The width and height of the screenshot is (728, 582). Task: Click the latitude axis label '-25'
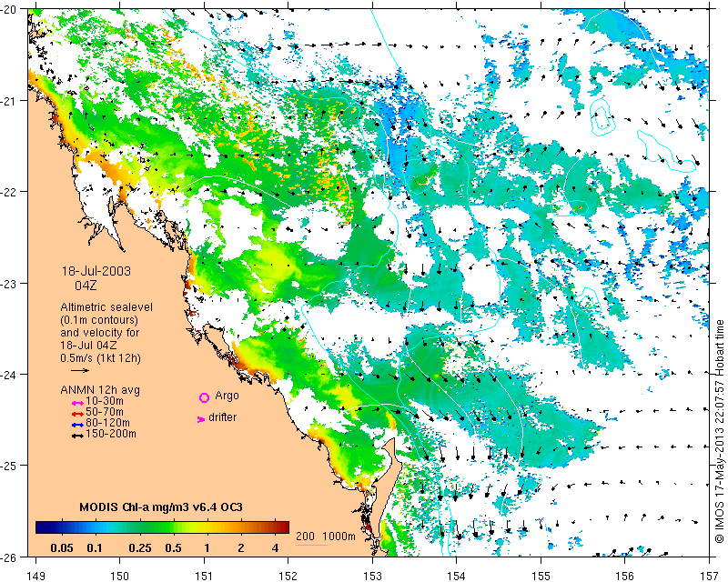coord(9,466)
